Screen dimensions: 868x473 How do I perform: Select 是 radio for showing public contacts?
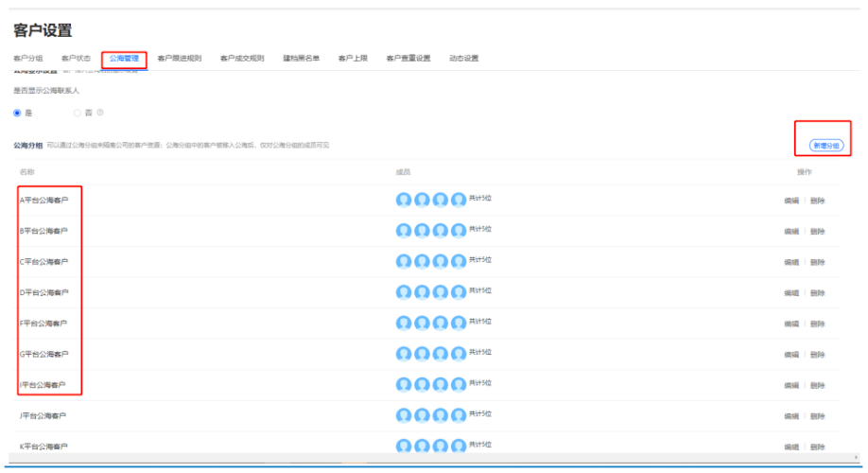[17, 113]
